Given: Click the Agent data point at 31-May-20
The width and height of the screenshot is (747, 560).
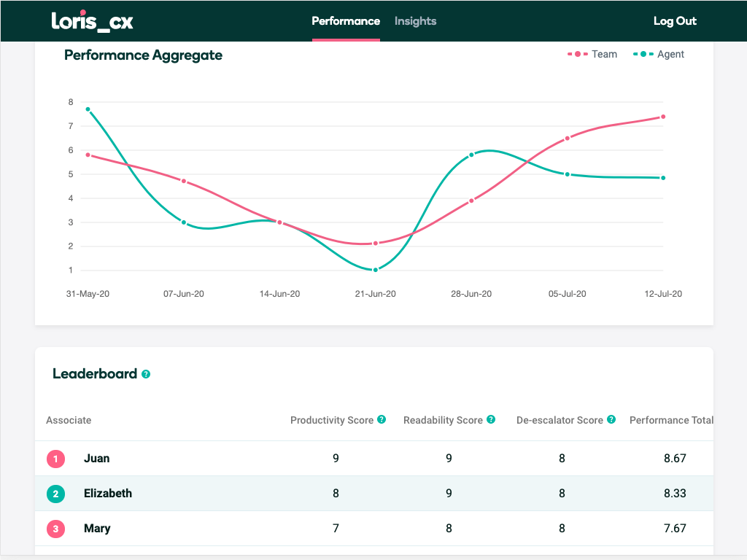Looking at the screenshot, I should pos(88,109).
